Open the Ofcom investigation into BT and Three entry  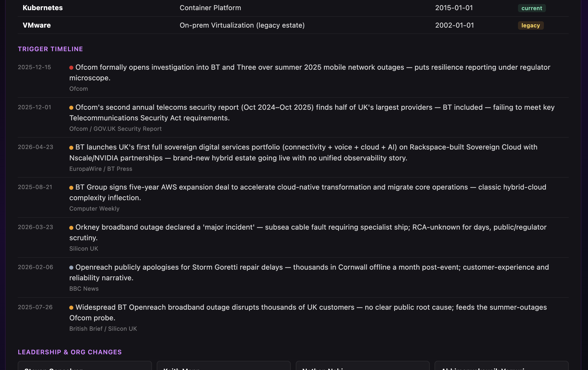tap(310, 72)
